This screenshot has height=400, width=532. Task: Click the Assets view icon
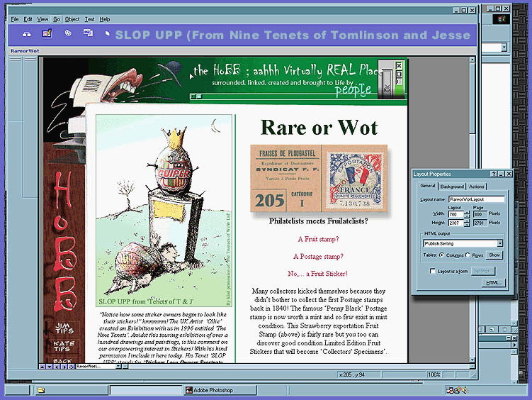pyautogui.click(x=89, y=33)
